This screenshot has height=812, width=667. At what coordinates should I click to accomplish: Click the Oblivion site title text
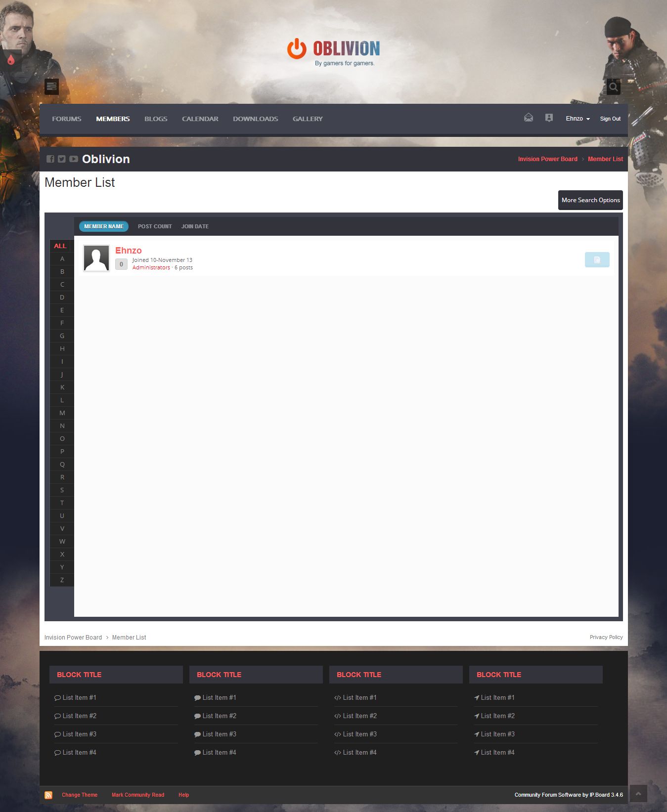click(106, 159)
